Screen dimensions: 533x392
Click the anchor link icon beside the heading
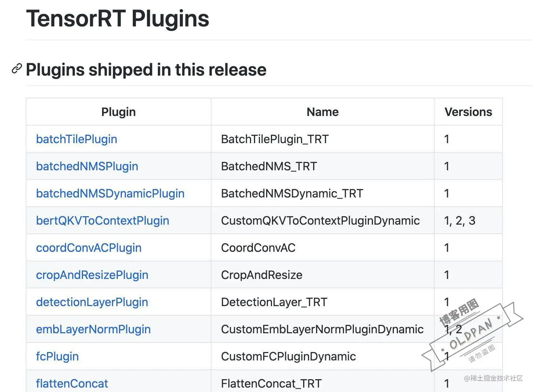pos(16,68)
